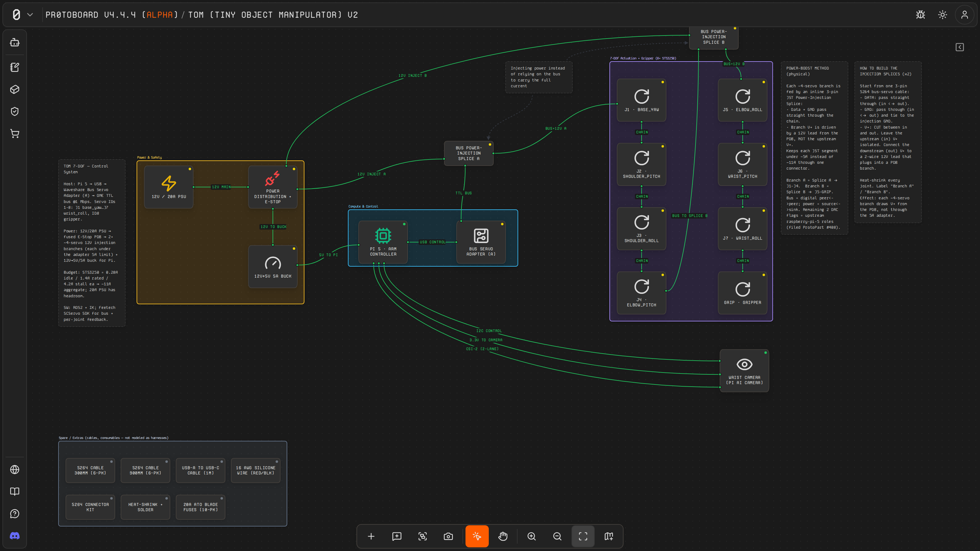Select the J6 · WRIST_PITCH servo node
980x551 pixels.
click(742, 164)
